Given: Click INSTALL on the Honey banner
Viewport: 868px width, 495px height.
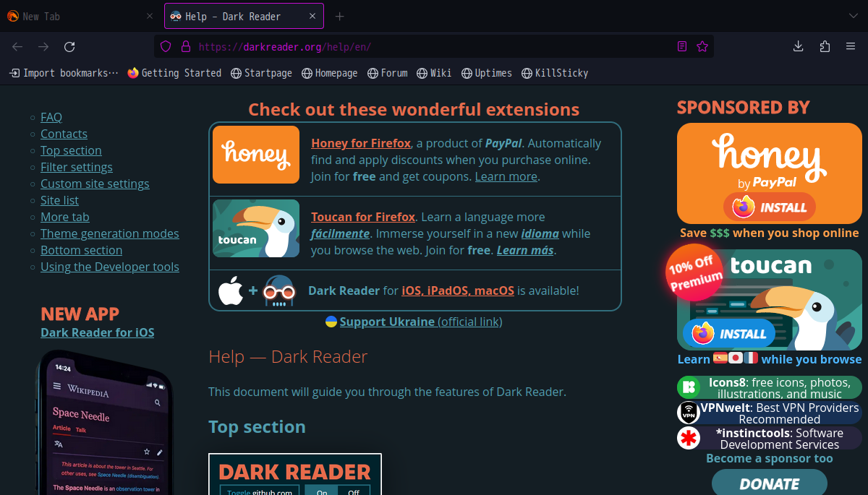Looking at the screenshot, I should coord(770,207).
